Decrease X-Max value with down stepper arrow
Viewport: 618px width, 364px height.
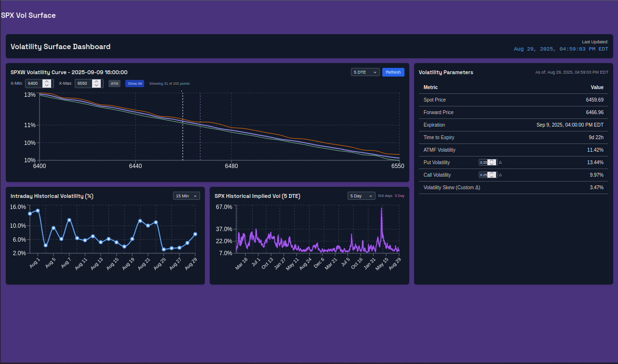click(x=96, y=86)
